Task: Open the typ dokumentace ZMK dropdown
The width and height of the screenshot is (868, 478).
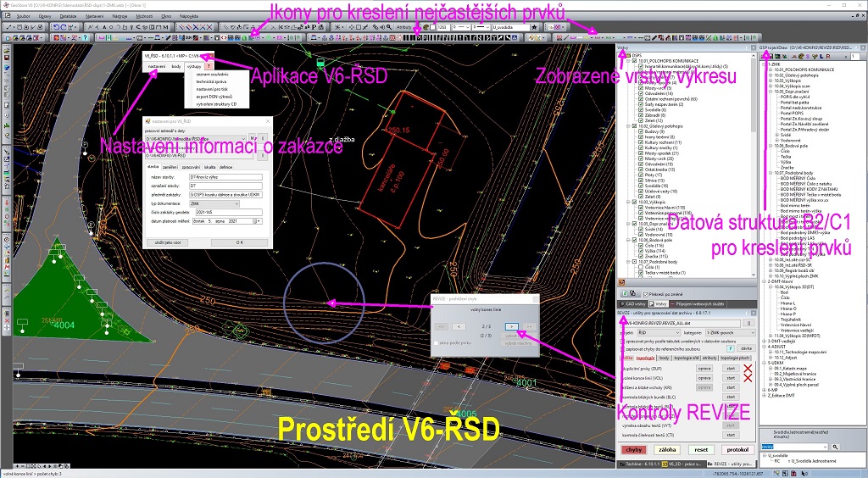Action: pyautogui.click(x=214, y=203)
